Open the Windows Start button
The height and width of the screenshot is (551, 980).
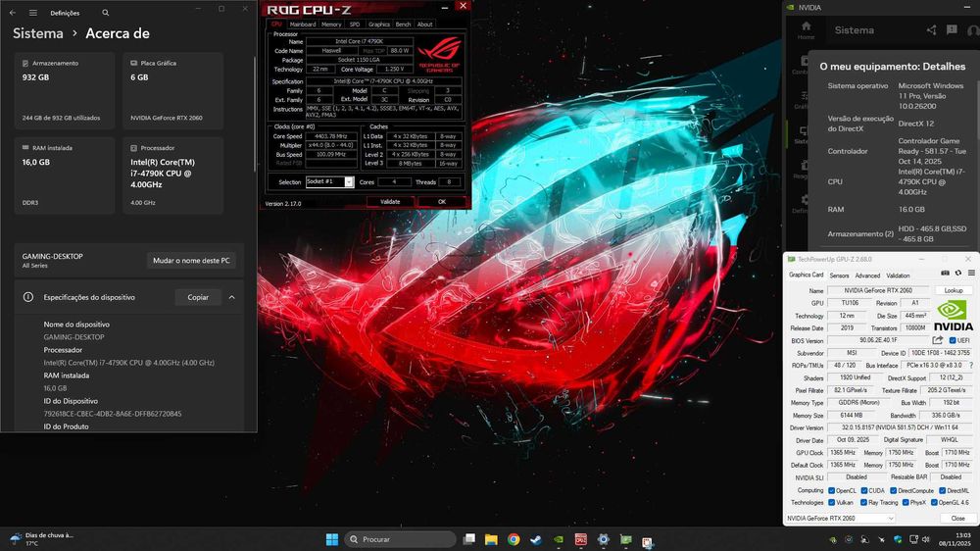pyautogui.click(x=332, y=539)
